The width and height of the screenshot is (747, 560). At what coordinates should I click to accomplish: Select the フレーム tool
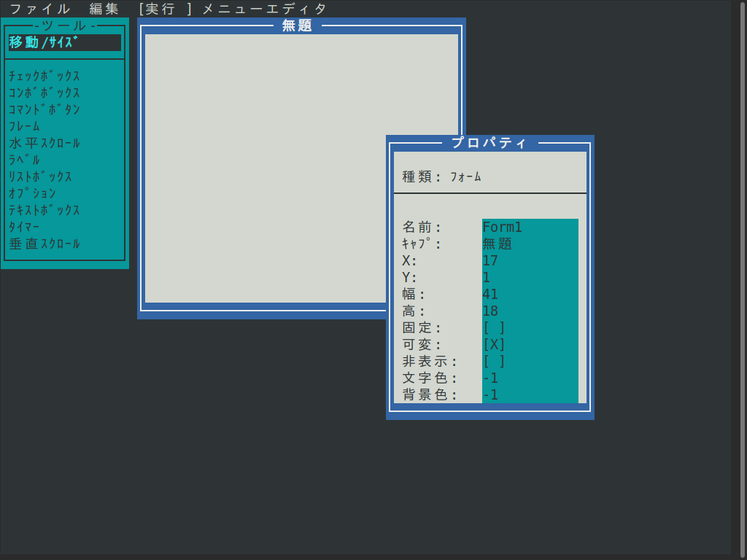coord(24,126)
